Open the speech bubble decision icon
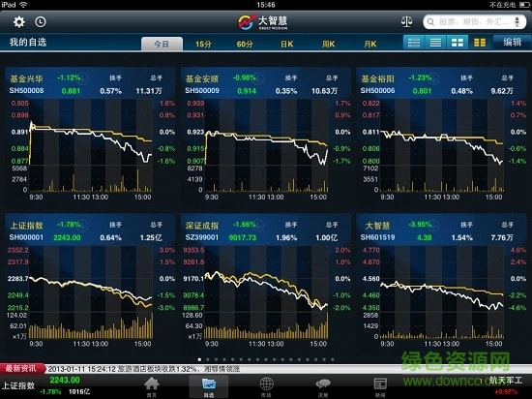This screenshot has height=399, width=532. coord(323,386)
